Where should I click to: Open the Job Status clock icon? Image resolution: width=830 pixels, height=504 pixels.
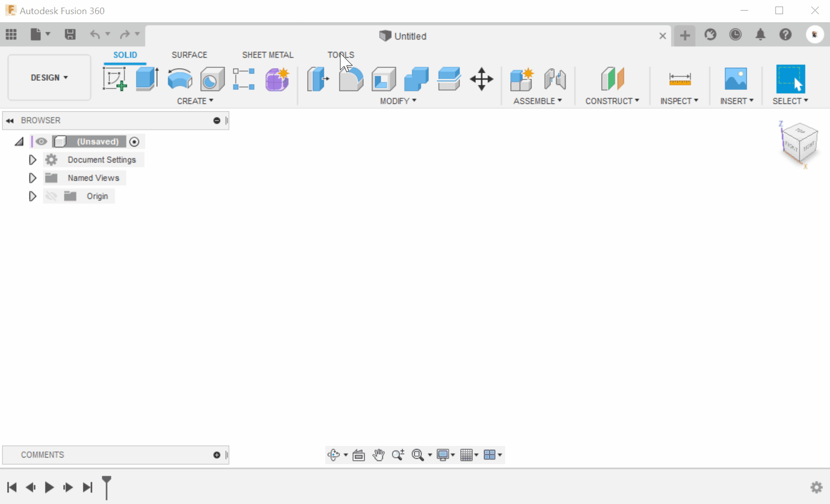click(x=736, y=34)
